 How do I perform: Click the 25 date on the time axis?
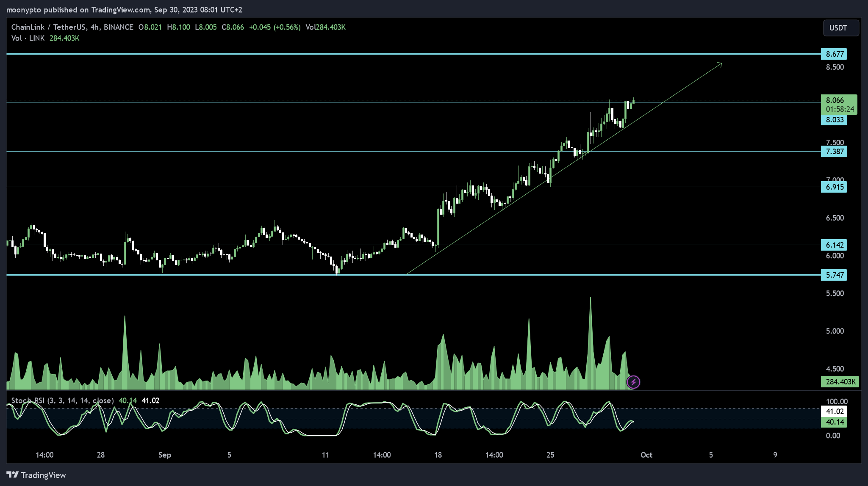pyautogui.click(x=550, y=455)
